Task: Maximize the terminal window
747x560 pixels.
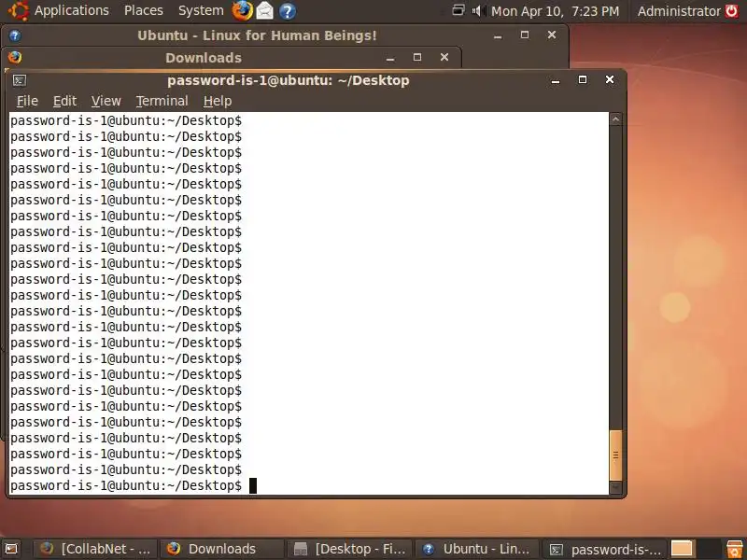Action: 582,79
